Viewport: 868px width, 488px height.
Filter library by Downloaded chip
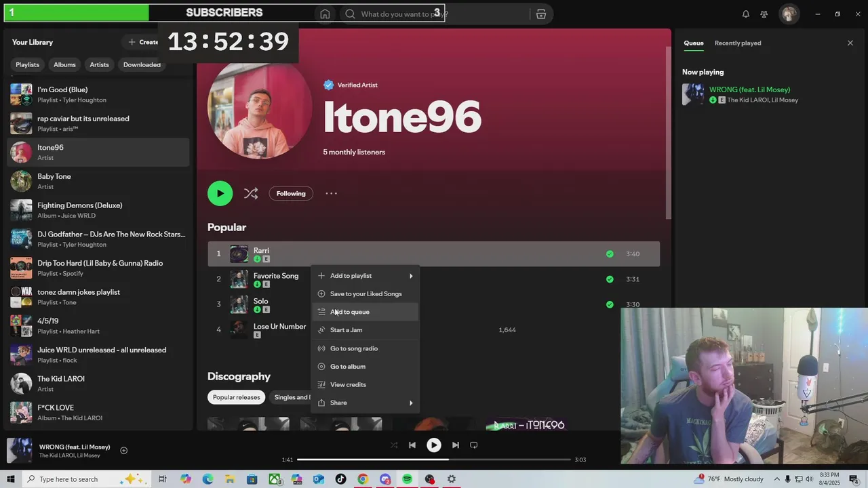coord(142,64)
